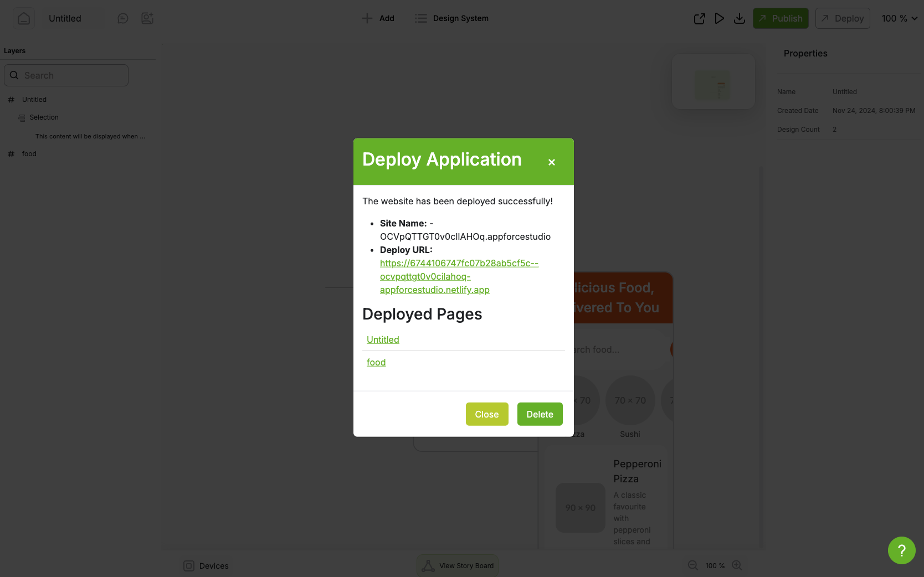Image resolution: width=924 pixels, height=577 pixels.
Task: Open the search field in Layers panel
Action: [66, 75]
